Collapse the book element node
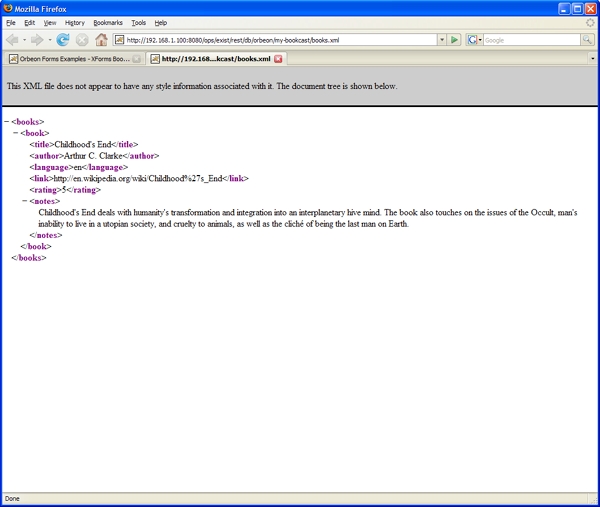This screenshot has height=507, width=600. (x=16, y=133)
